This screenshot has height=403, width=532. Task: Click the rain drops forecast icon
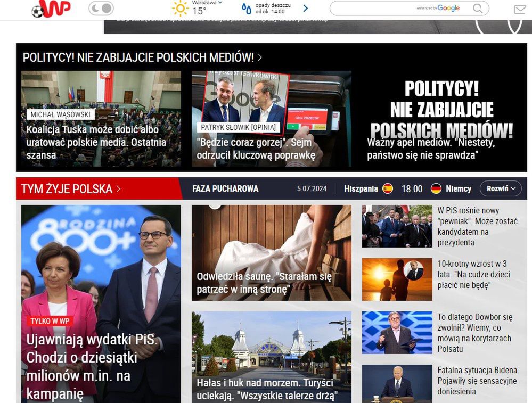247,9
